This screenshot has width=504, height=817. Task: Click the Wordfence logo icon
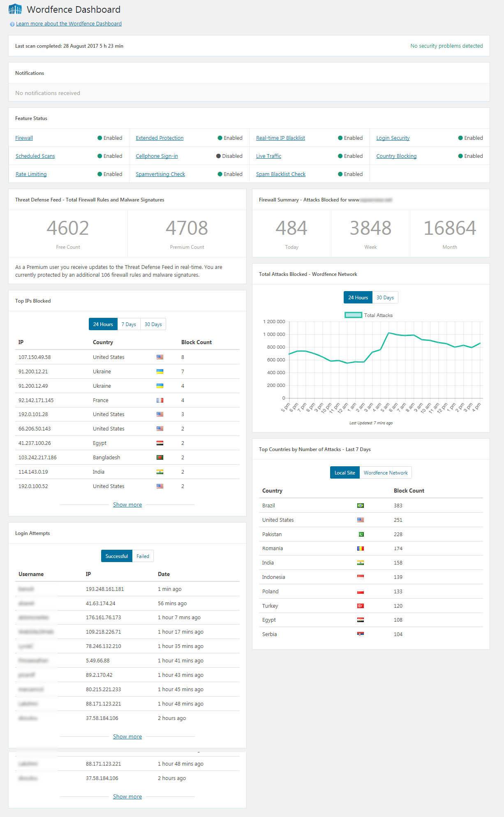[x=15, y=9]
